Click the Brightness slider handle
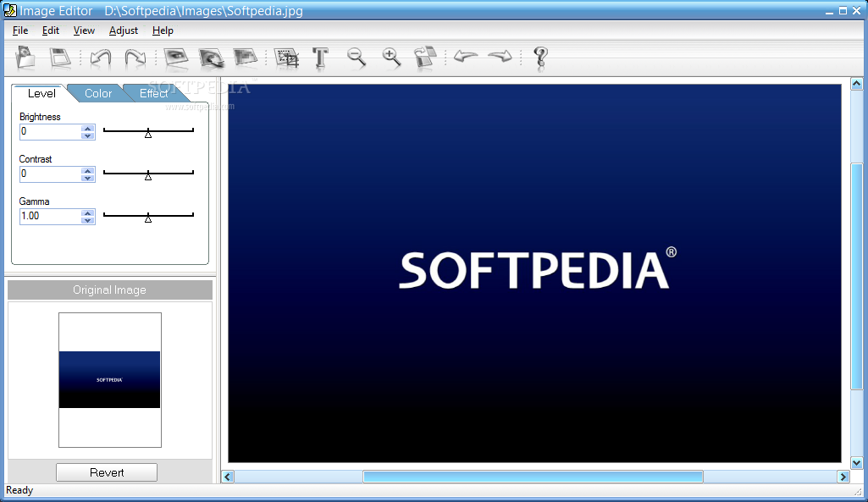This screenshot has width=868, height=502. coord(148,134)
